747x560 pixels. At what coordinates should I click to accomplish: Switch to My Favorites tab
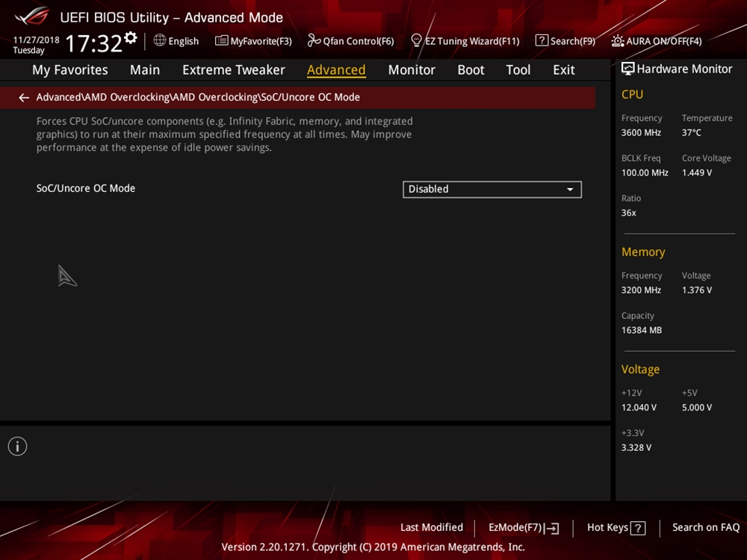click(70, 70)
